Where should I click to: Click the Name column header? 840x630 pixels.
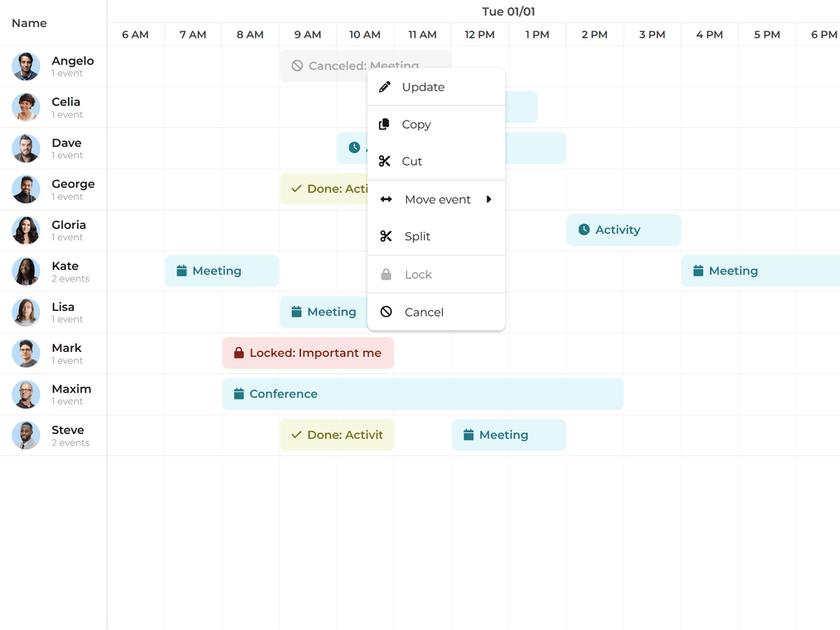click(x=30, y=23)
